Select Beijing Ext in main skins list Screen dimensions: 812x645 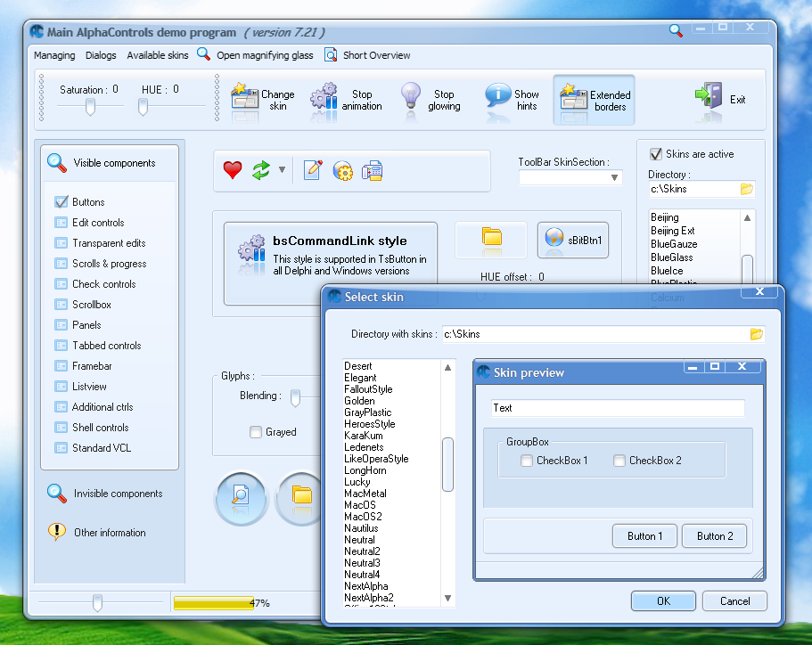(673, 231)
